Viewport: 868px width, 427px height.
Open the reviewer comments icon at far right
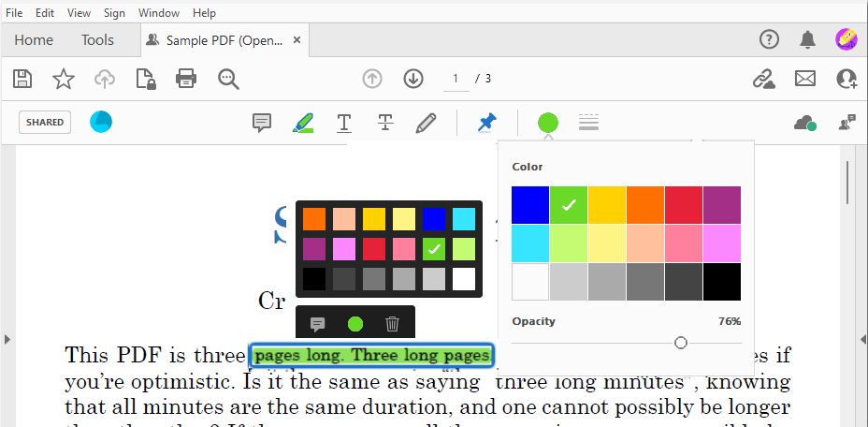[847, 123]
